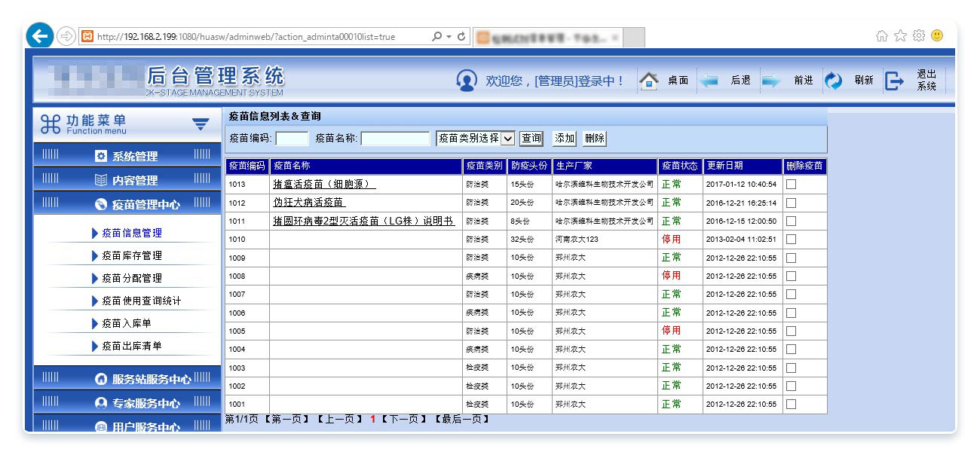
Task: Click the 服务站服务中心 house icon
Action: pyautogui.click(x=101, y=380)
